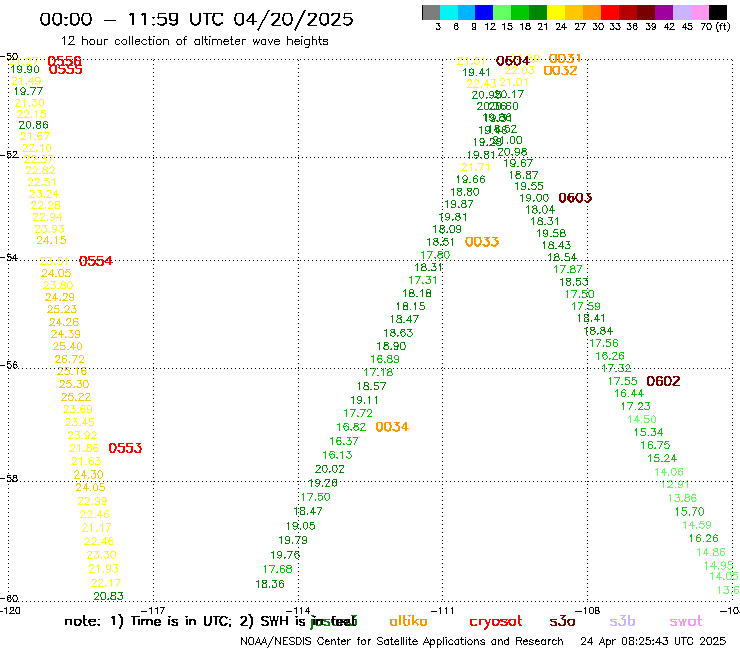Click the wave height value 20.86
Screen dimensions: 740x650
pyautogui.click(x=34, y=125)
